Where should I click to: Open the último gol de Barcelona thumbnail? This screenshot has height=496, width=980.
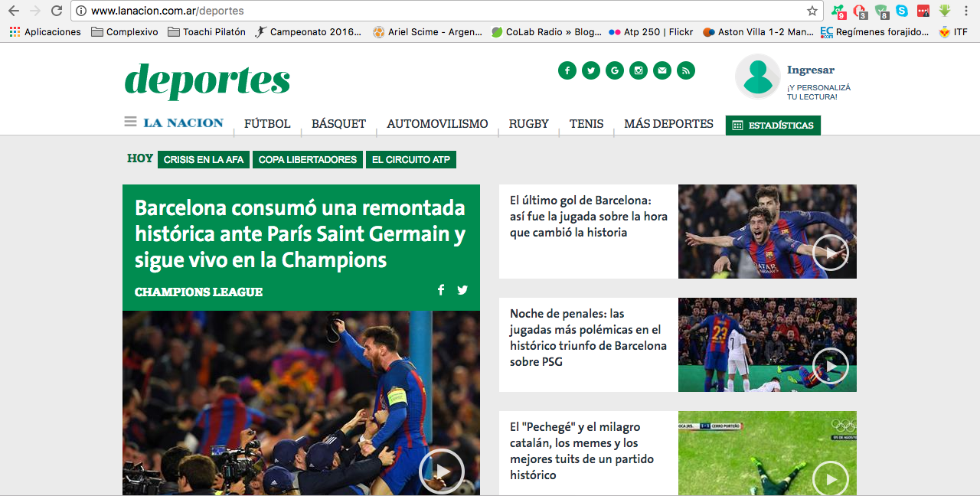click(x=767, y=231)
